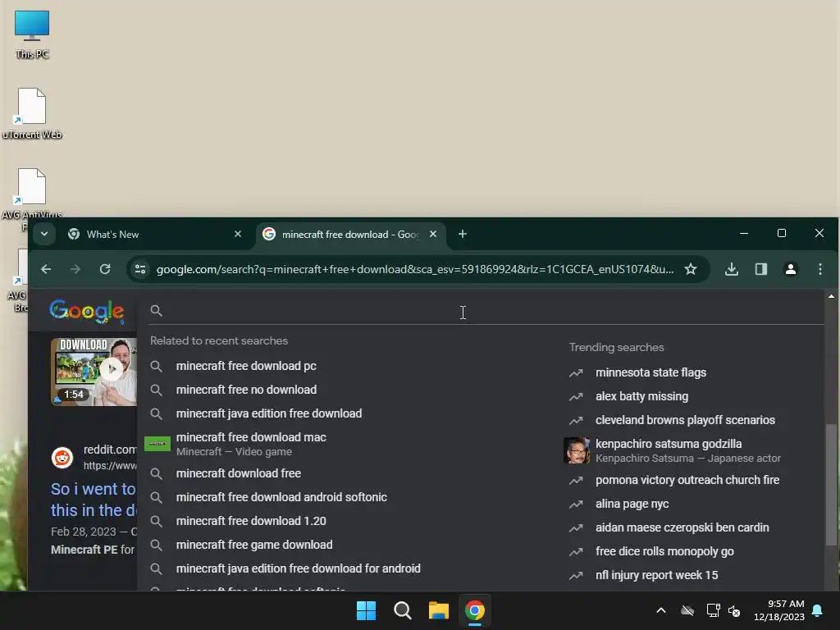Open trending cleveland browns playoff scenarios
This screenshot has width=840, height=630.
685,420
